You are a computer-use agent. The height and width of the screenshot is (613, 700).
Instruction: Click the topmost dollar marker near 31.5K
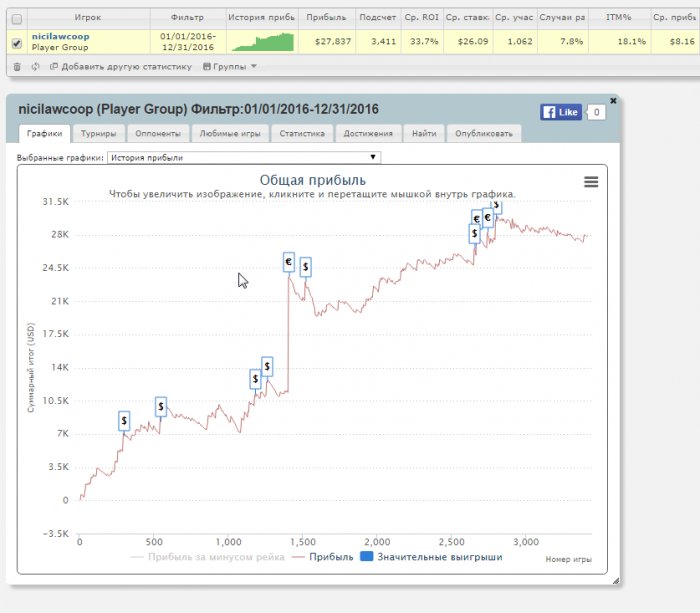(x=496, y=206)
